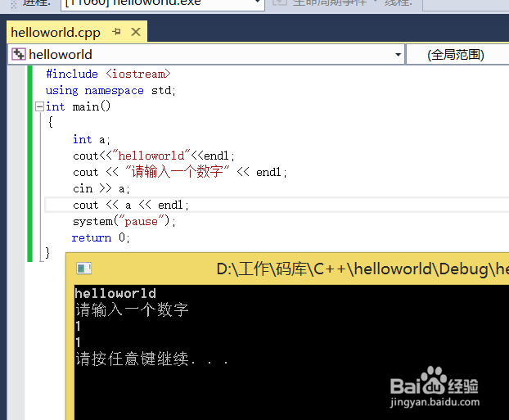Image resolution: width=509 pixels, height=420 pixels.
Task: Click the helloworld project icon in navigation bar
Action: point(19,54)
